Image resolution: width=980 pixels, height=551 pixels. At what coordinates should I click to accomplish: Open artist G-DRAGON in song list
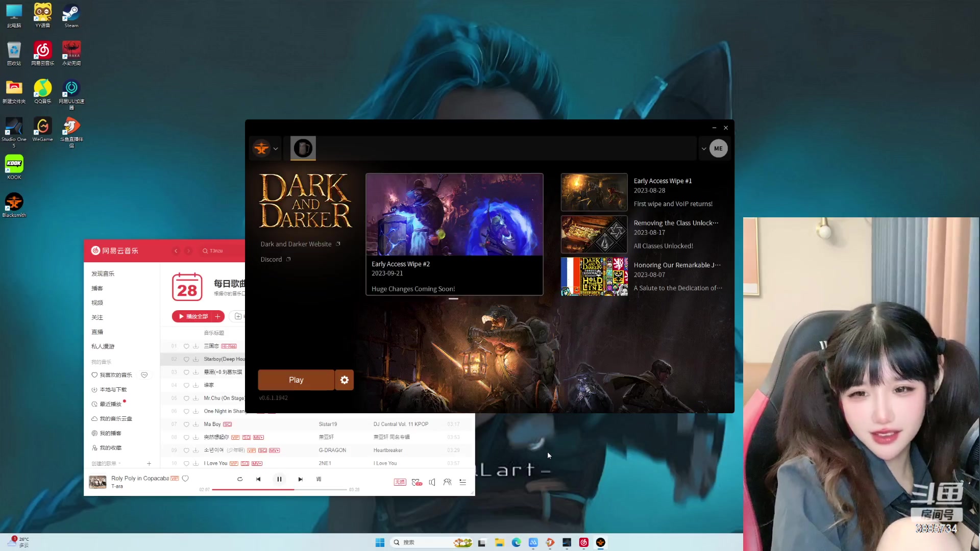tap(332, 450)
